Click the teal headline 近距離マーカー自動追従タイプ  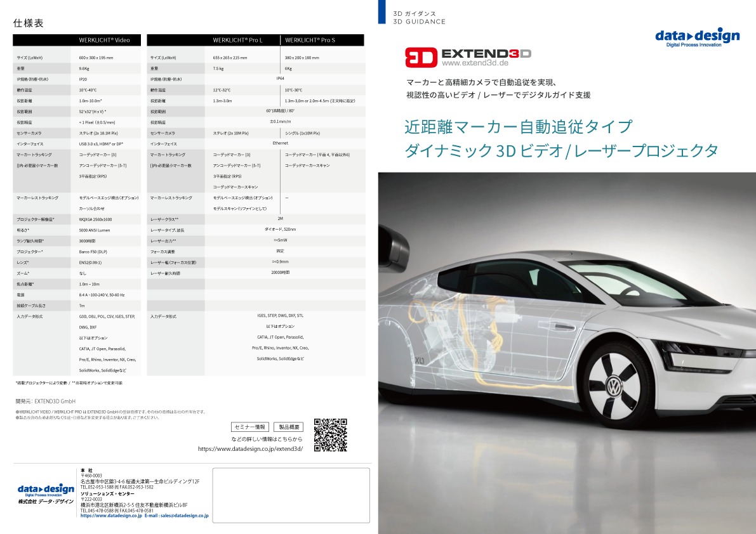519,127
